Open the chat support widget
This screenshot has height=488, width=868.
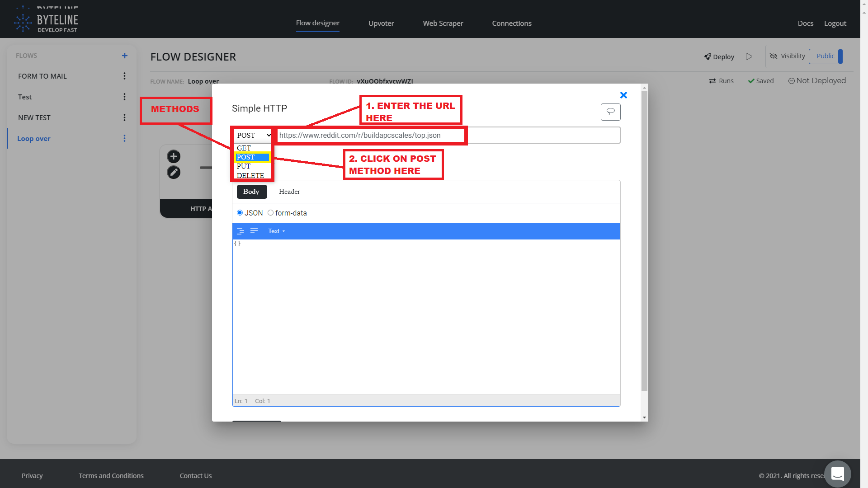click(837, 474)
